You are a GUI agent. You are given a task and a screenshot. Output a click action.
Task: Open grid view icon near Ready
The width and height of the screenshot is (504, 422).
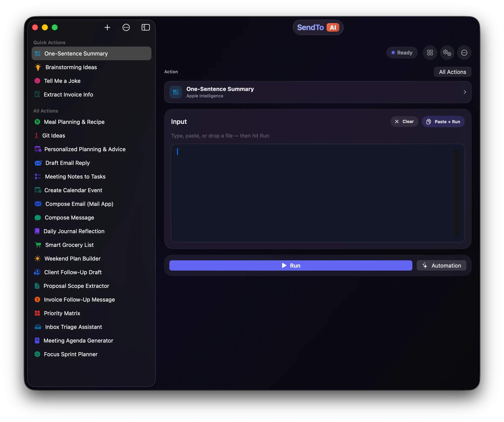click(430, 53)
